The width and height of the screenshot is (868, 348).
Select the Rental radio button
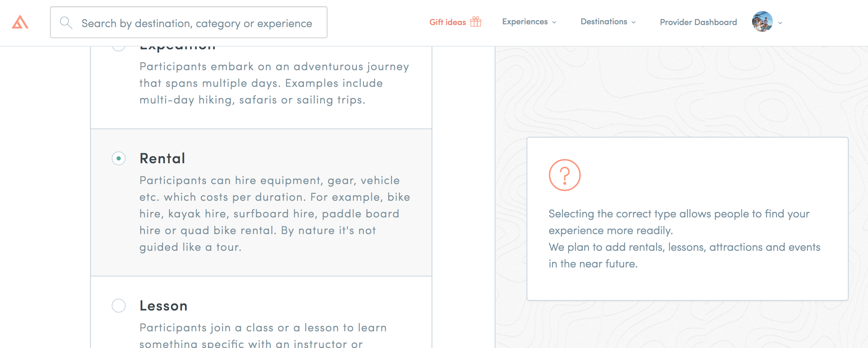(119, 158)
